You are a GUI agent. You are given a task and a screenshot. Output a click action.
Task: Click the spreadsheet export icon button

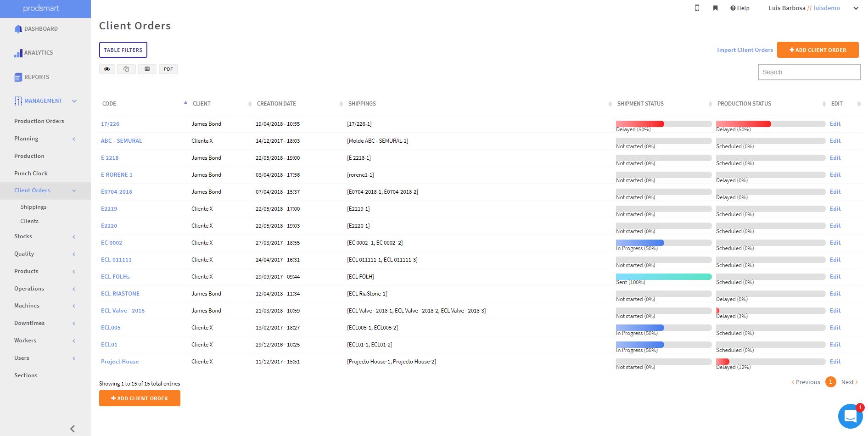[x=147, y=69]
